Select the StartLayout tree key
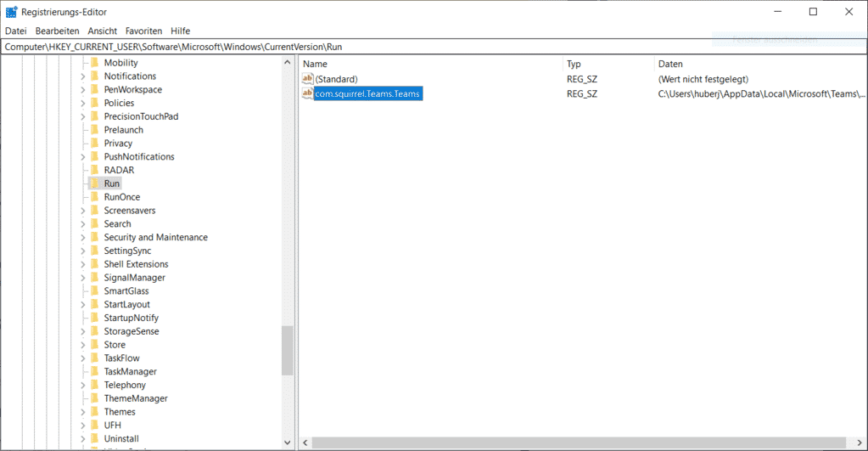The height and width of the screenshot is (451, 868). click(x=126, y=304)
